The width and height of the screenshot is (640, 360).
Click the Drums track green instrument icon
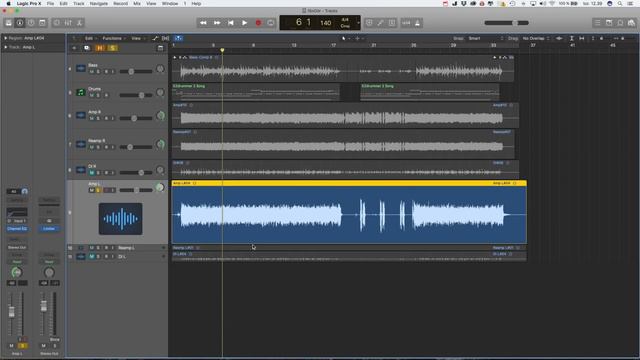click(x=81, y=93)
